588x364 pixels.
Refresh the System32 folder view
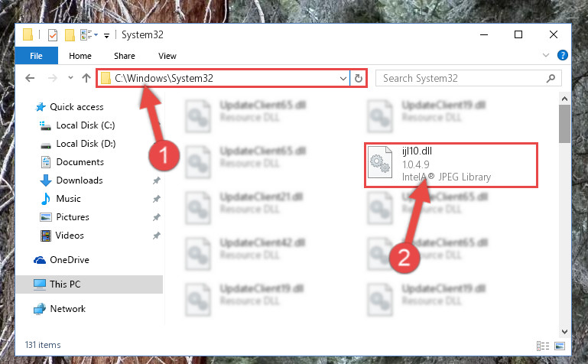[358, 78]
